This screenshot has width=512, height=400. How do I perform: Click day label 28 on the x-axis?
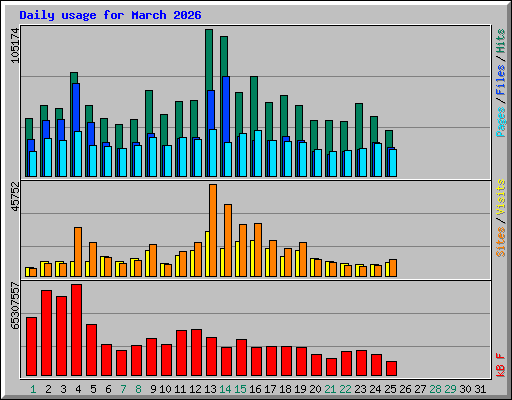435,389
